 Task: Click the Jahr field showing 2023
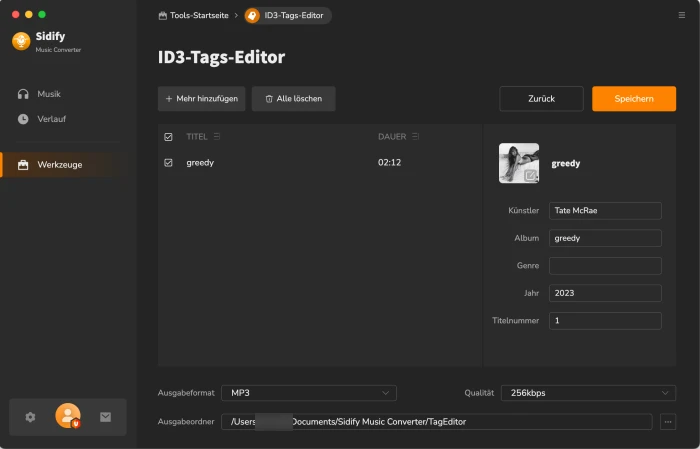click(x=605, y=293)
